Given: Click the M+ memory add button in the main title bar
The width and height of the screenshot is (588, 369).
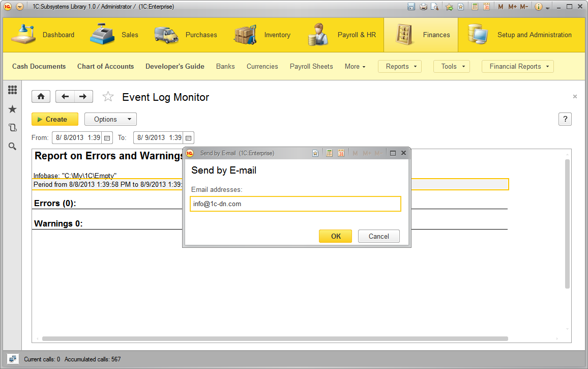Looking at the screenshot, I should pyautogui.click(x=512, y=7).
